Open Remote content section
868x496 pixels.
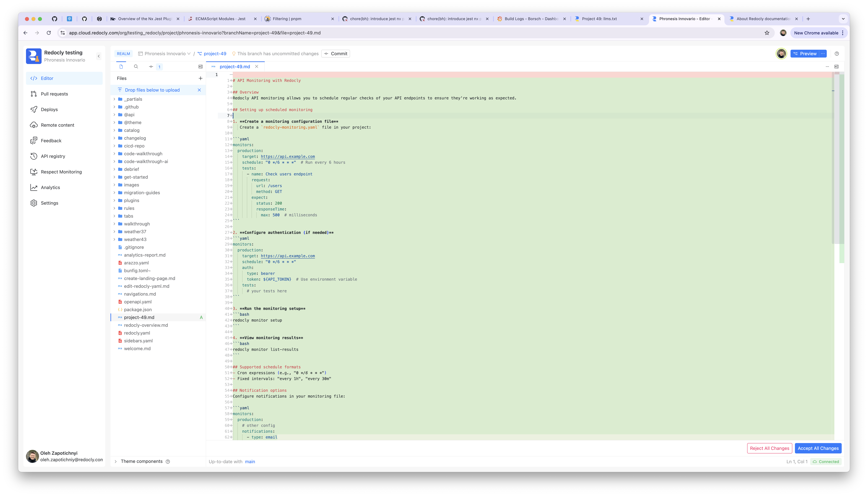pyautogui.click(x=64, y=125)
